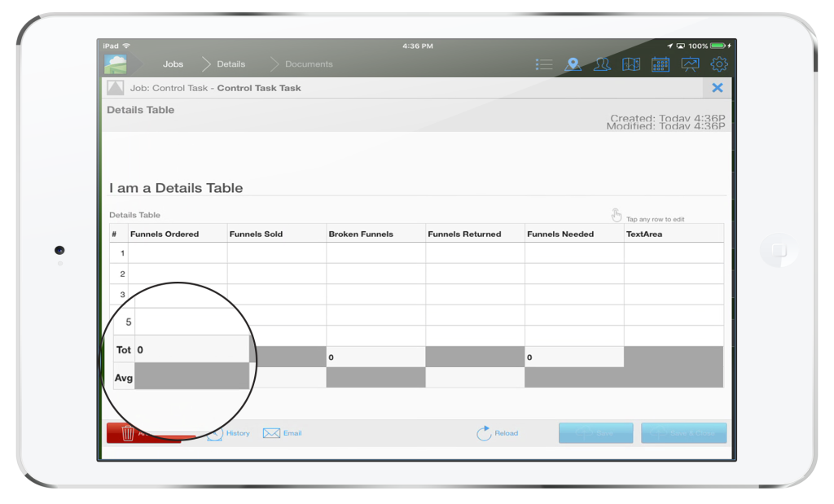Open the settings gear icon
This screenshot has height=504, width=834.
click(x=719, y=64)
